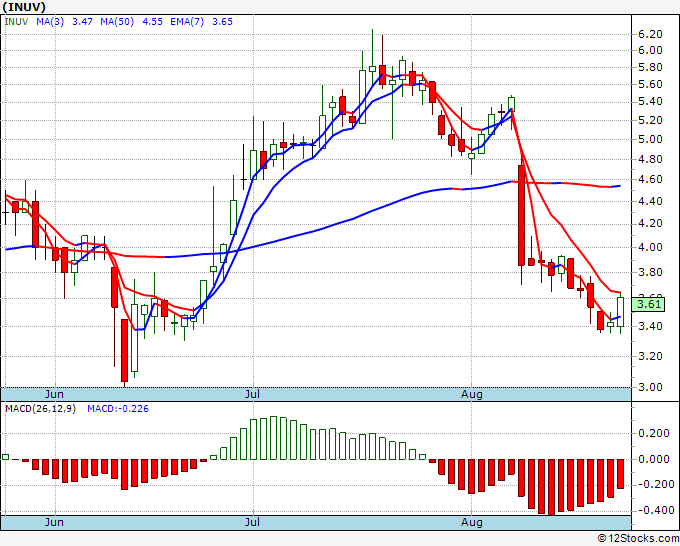The image size is (680, 546).
Task: Click the Jun label on upper timeline
Action: pos(54,395)
